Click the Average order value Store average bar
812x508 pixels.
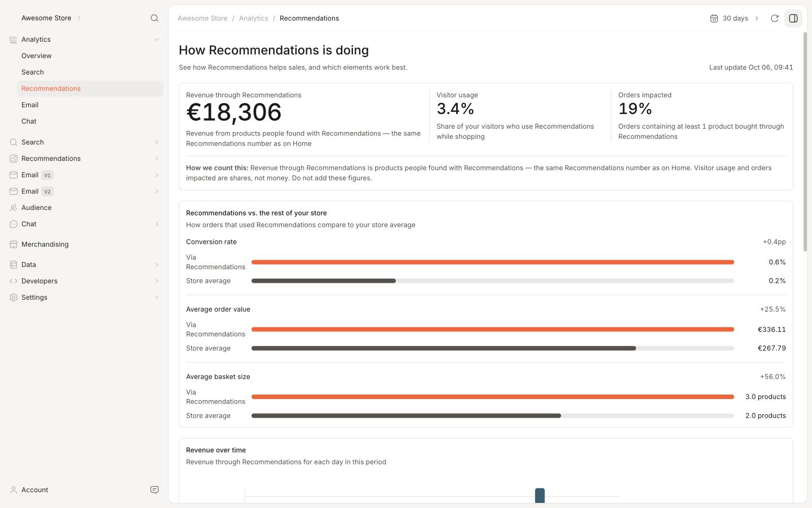444,348
